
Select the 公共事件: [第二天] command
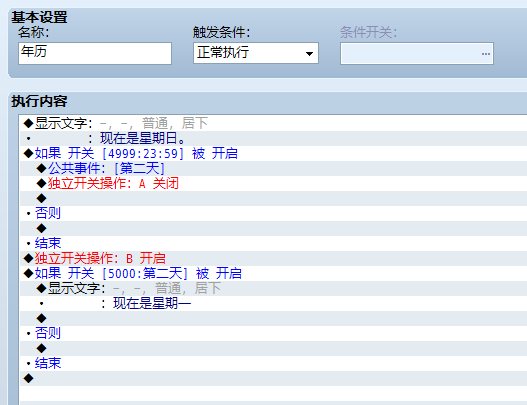pyautogui.click(x=274, y=168)
